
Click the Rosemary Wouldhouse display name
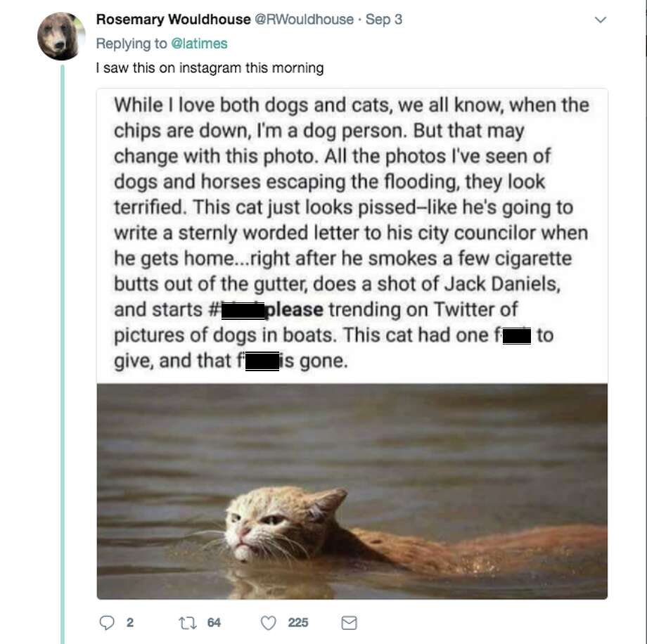(171, 20)
